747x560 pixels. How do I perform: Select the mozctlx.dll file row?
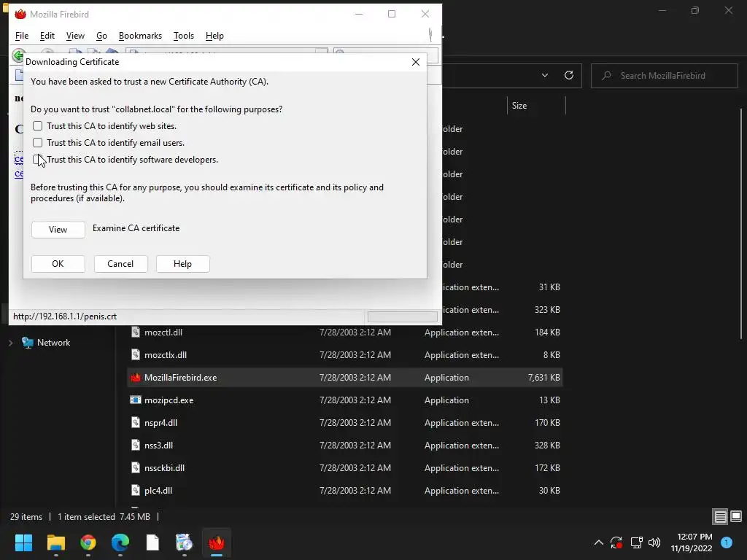[x=345, y=355]
